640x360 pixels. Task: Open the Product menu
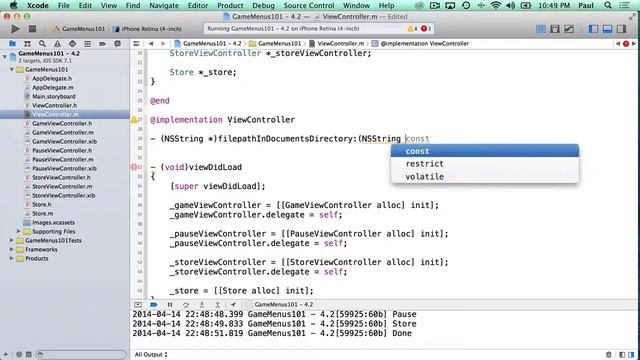click(x=230, y=5)
